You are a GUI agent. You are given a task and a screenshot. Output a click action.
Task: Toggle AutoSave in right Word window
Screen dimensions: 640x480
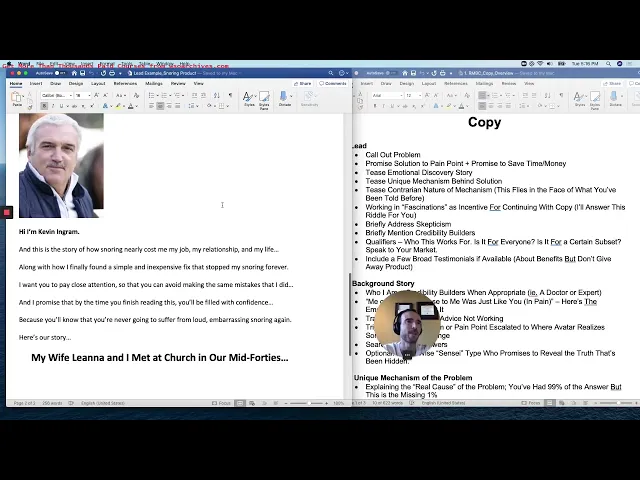389,73
